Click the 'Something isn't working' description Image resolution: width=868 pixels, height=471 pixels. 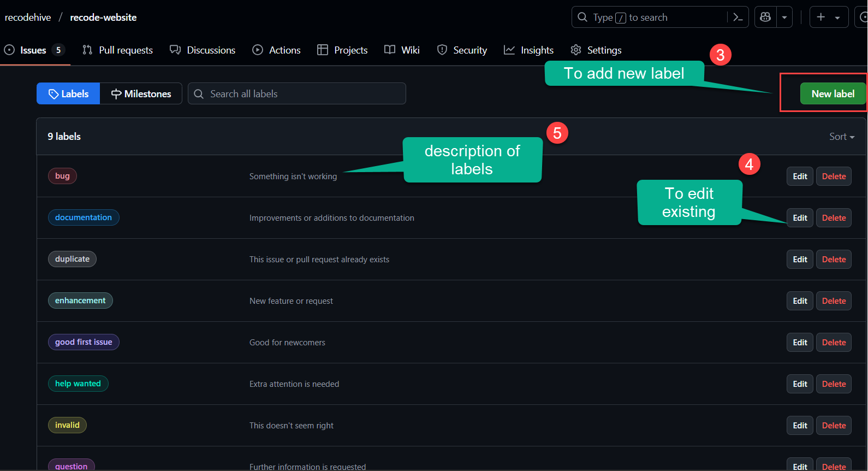(x=293, y=176)
